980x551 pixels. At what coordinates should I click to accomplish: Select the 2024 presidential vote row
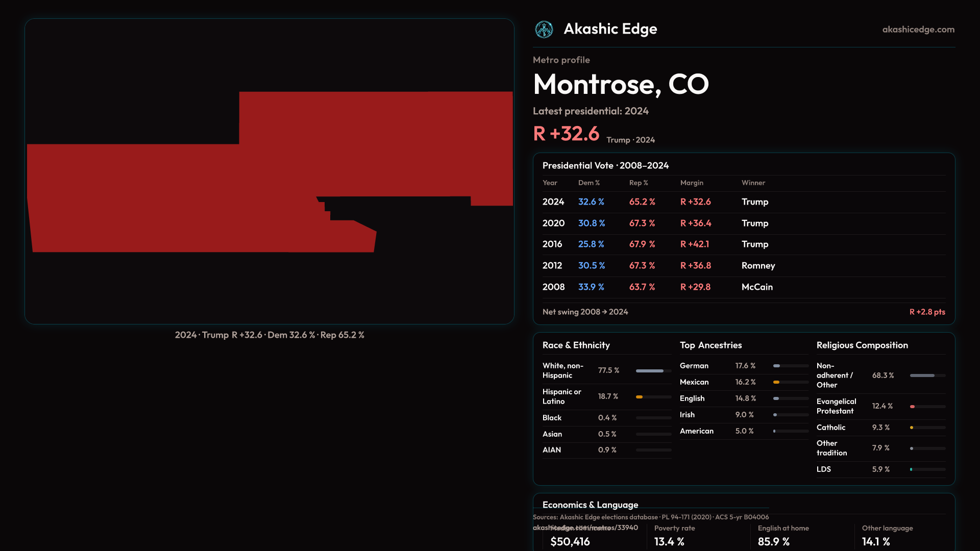pos(743,202)
